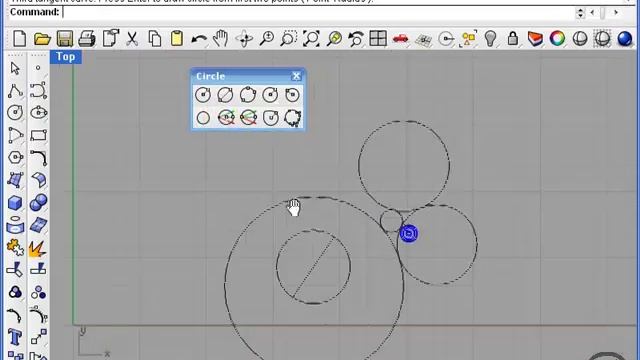
Task: Select the single Point tool in the sidebar
Action: [x=38, y=68]
